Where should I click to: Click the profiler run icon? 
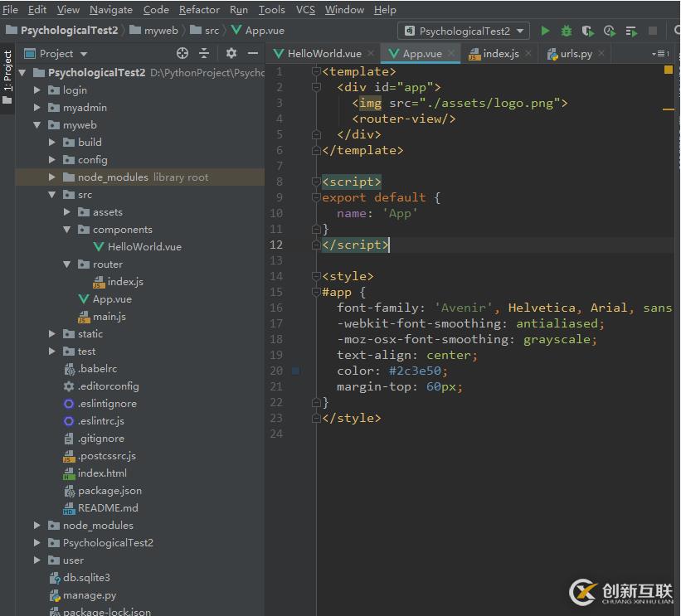tap(610, 31)
